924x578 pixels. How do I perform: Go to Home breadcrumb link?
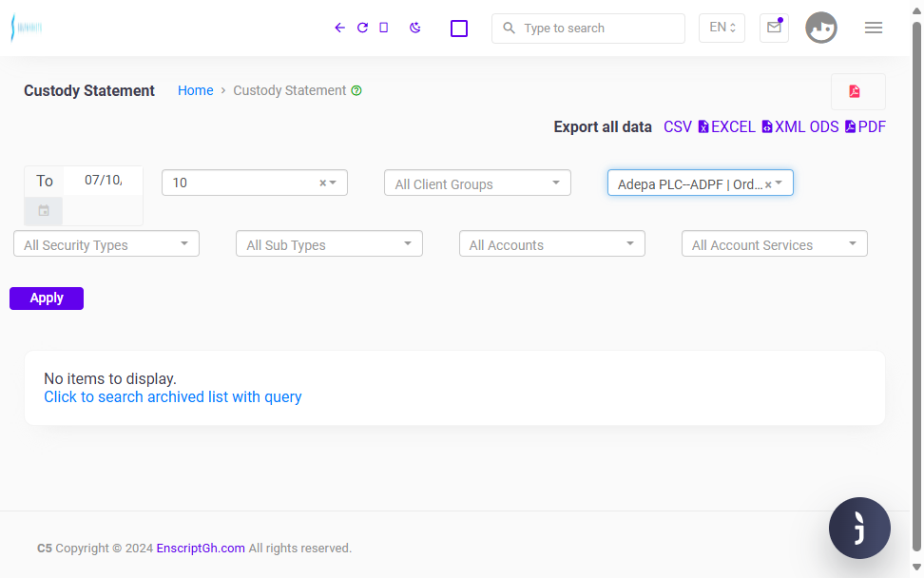196,90
